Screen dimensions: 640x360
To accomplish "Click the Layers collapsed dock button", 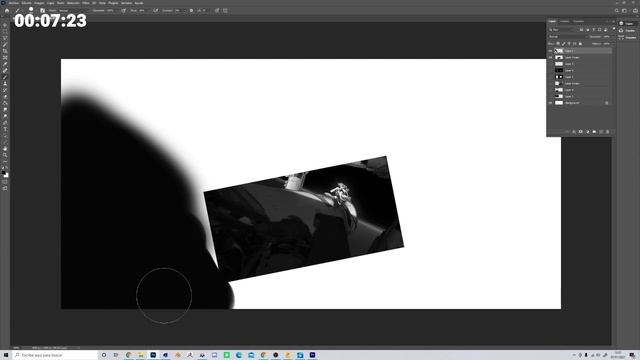I will pyautogui.click(x=627, y=23).
